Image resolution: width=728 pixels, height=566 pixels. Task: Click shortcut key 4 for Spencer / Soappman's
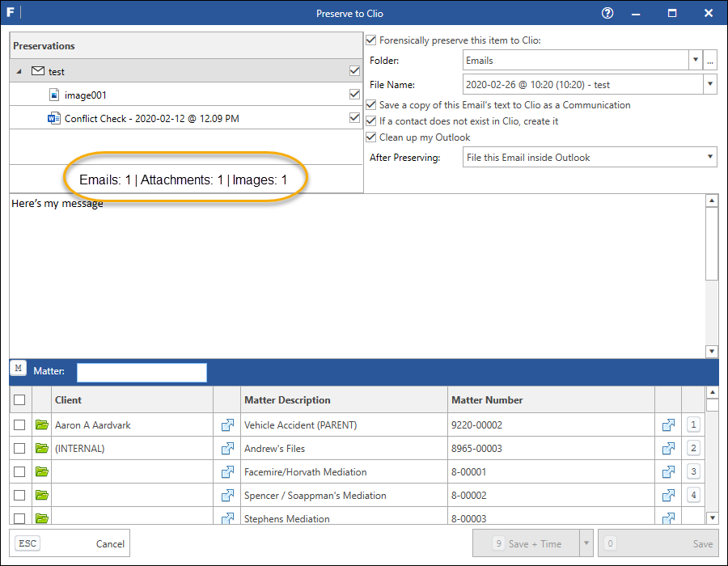pos(693,495)
